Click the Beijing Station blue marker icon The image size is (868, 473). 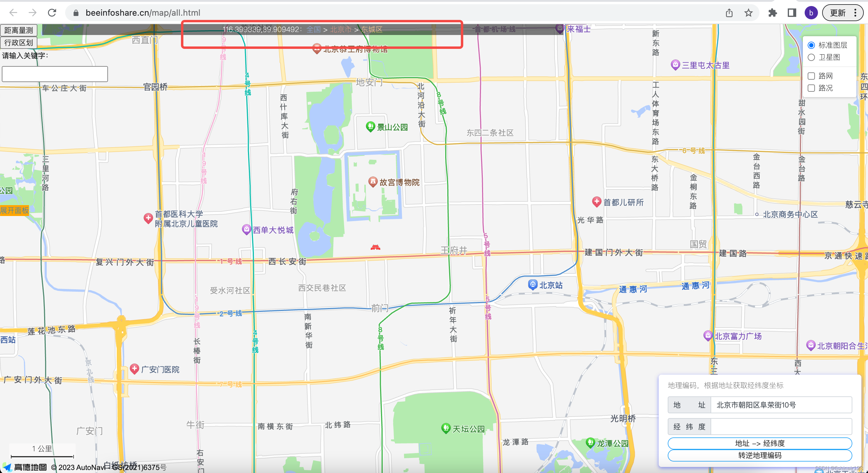(532, 284)
